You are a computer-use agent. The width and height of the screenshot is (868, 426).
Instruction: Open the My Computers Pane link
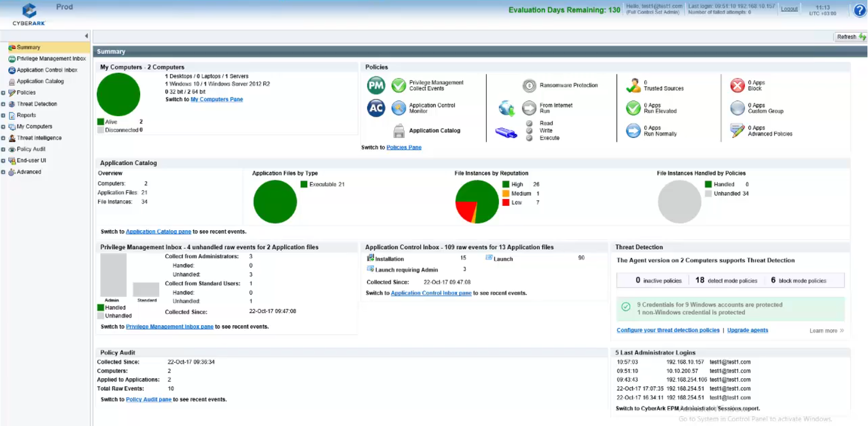(217, 100)
